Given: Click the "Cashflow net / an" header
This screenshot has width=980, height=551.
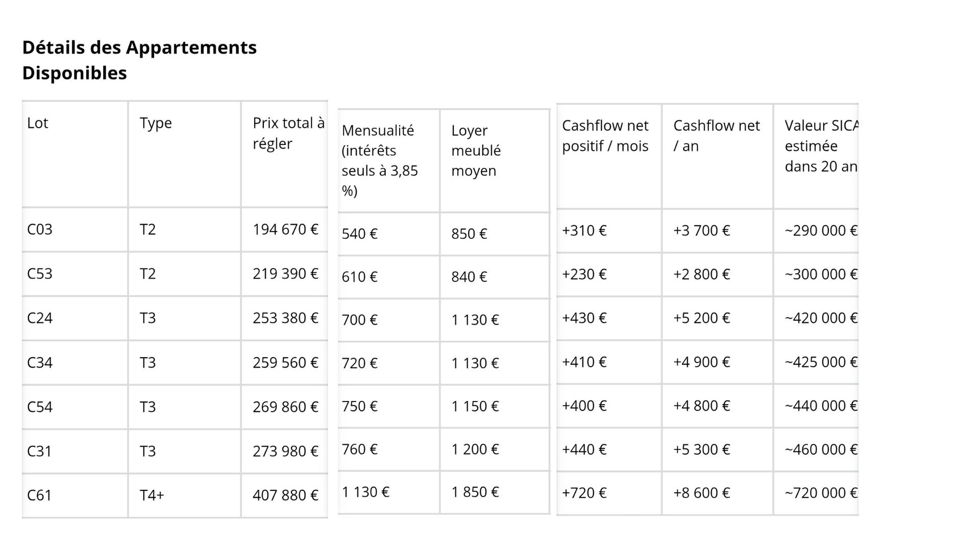Looking at the screenshot, I should [716, 136].
